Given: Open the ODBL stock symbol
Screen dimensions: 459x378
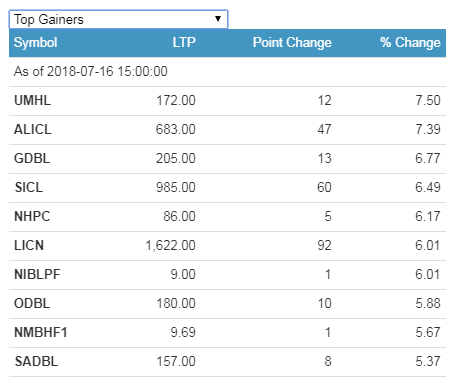Looking at the screenshot, I should coord(32,303).
